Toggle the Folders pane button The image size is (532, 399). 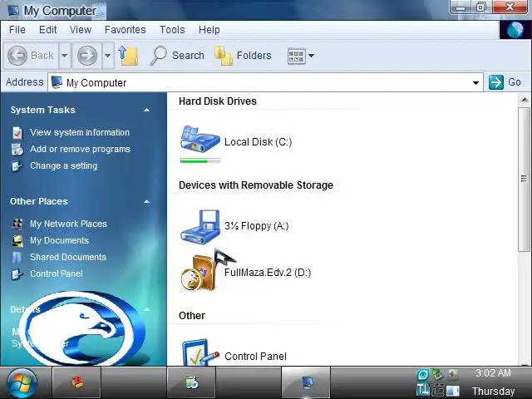[x=243, y=56]
